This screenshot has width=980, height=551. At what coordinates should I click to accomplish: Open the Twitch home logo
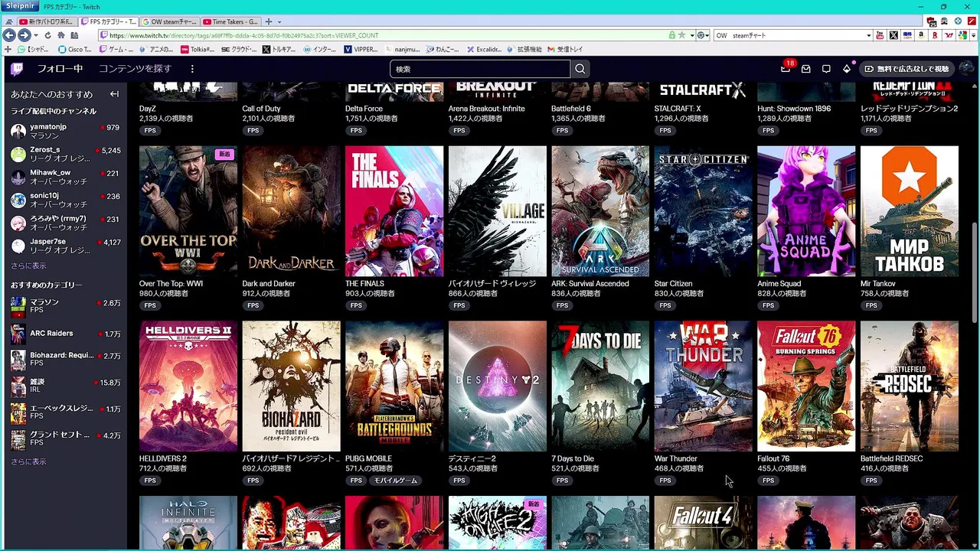click(x=17, y=69)
